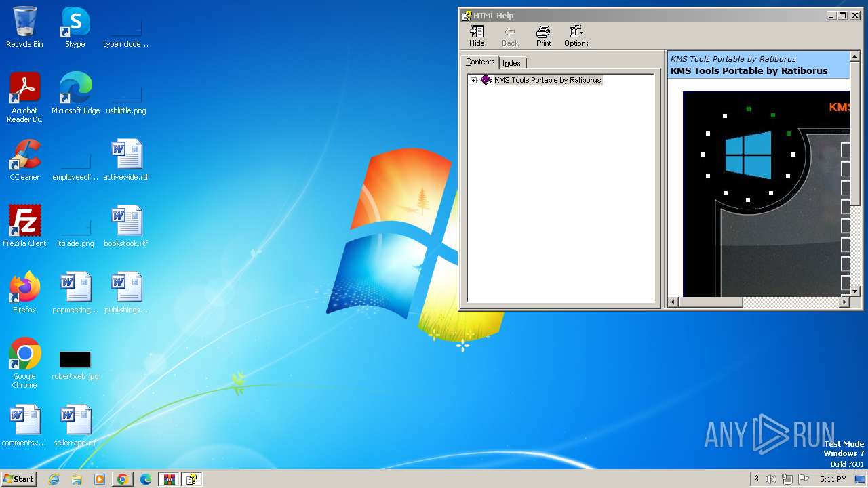Open Internet Explorer from the taskbar
The image size is (868, 488).
tap(54, 479)
